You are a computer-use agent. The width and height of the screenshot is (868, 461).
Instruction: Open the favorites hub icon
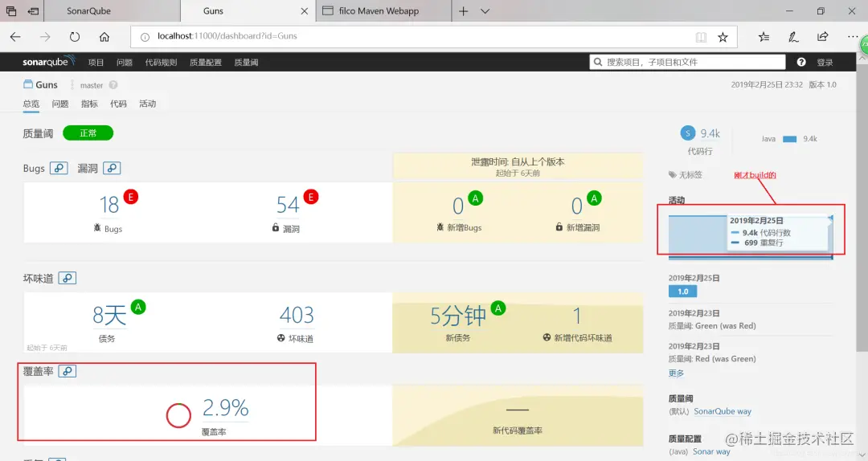[764, 36]
